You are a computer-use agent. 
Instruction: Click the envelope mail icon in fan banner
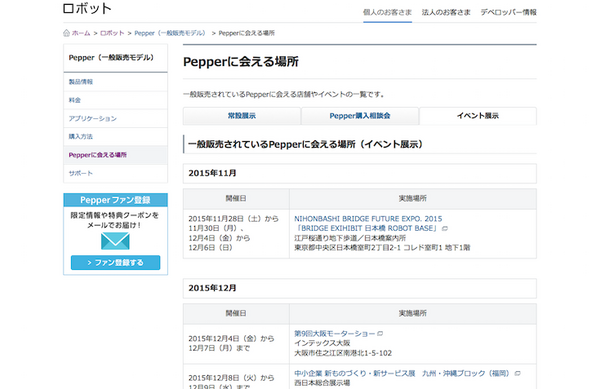click(115, 241)
